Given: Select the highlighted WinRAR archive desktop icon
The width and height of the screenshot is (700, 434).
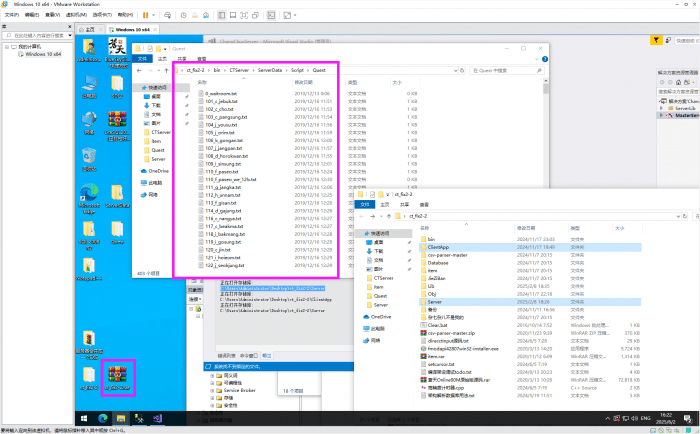Looking at the screenshot, I should tap(118, 378).
